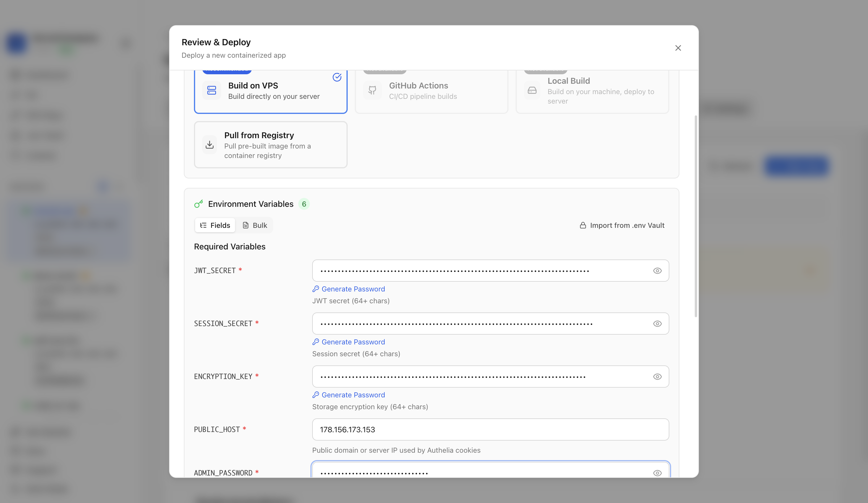The height and width of the screenshot is (503, 868).
Task: Click the PUBLIC_HOST field showing 178.156.173.153
Action: 490,430
